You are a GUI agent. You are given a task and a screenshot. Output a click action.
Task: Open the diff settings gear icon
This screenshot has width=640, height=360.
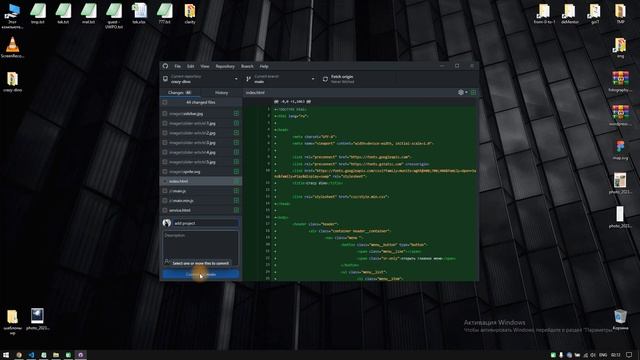(461, 93)
